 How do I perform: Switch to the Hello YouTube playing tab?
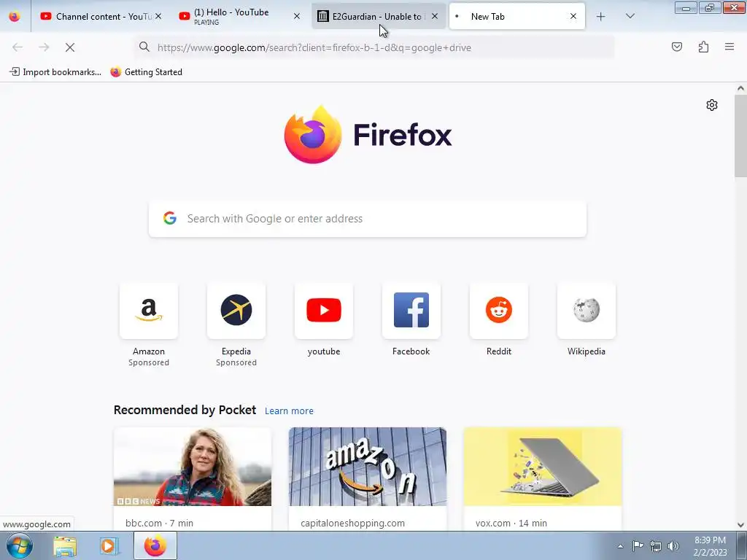coord(239,16)
